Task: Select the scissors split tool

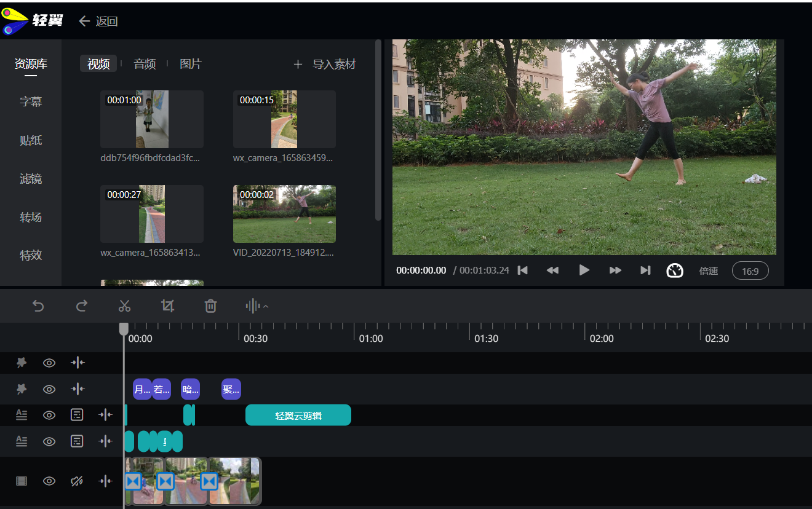Action: 125,306
